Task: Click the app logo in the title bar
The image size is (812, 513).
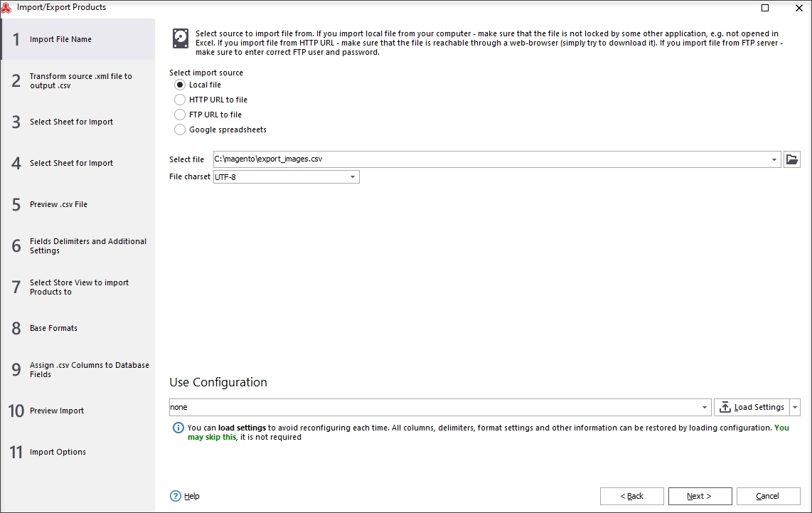Action: click(x=6, y=7)
